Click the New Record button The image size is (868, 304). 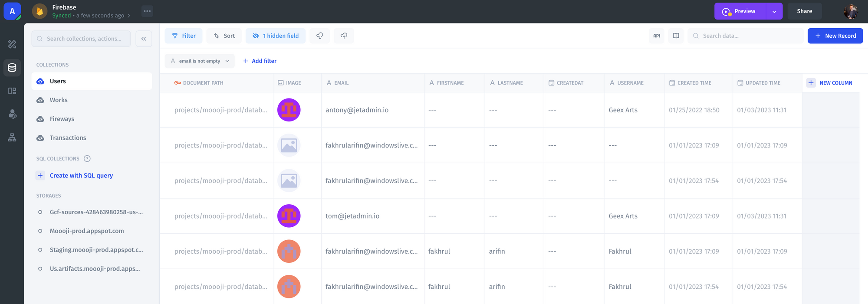[x=835, y=36]
